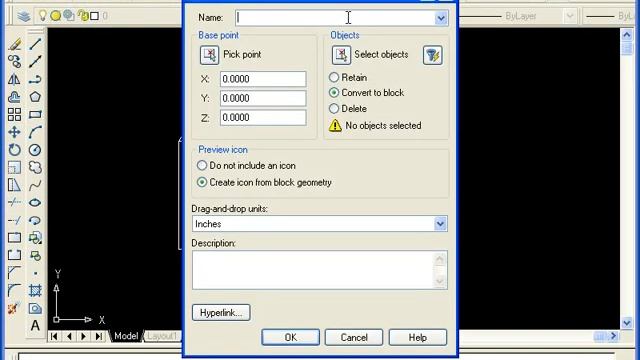Dismiss dialog with Cancel button
This screenshot has width=640, height=360.
pyautogui.click(x=354, y=338)
